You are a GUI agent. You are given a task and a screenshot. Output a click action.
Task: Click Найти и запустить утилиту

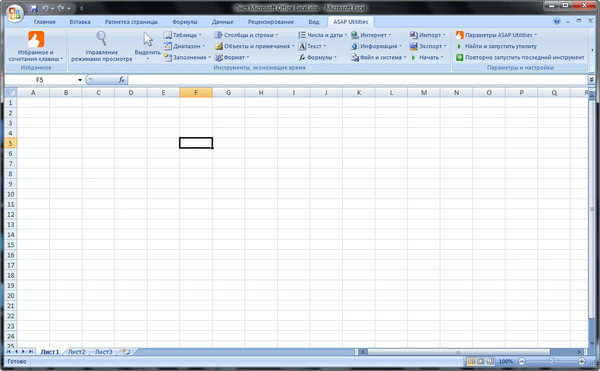pos(496,46)
